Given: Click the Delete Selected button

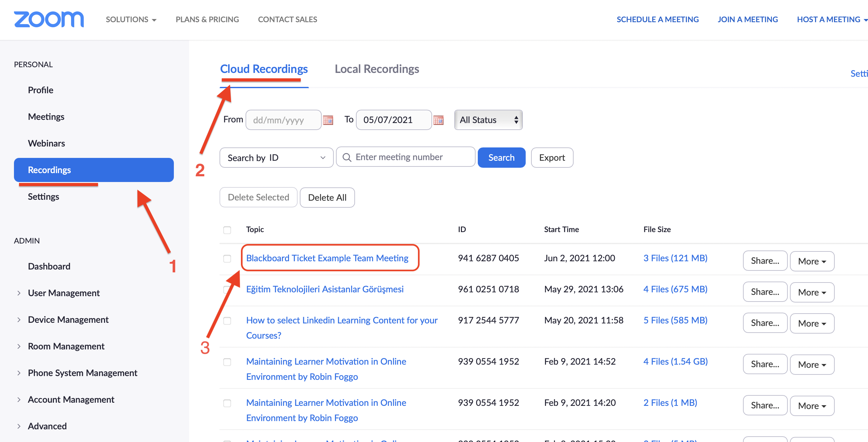Looking at the screenshot, I should (259, 197).
